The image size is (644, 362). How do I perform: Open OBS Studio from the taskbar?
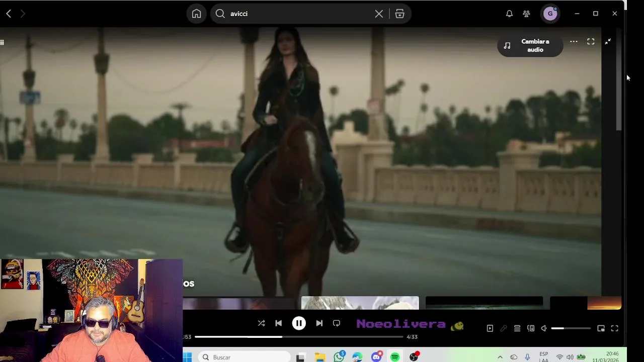[414, 357]
